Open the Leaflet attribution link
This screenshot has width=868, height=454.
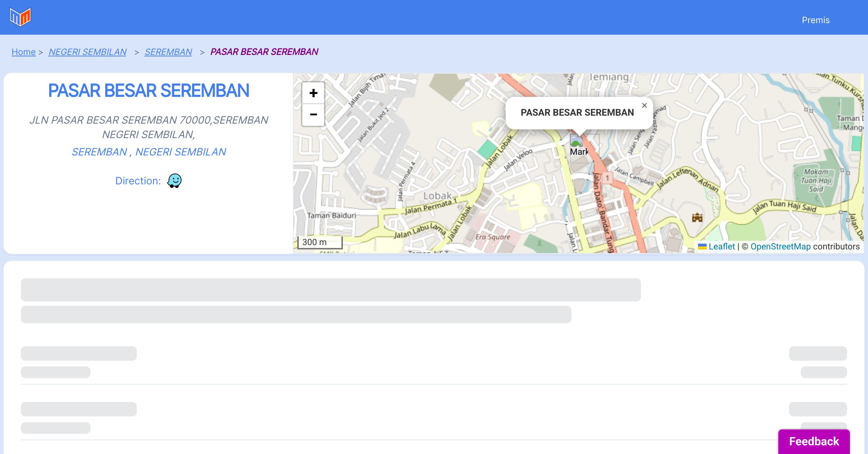[x=722, y=247]
